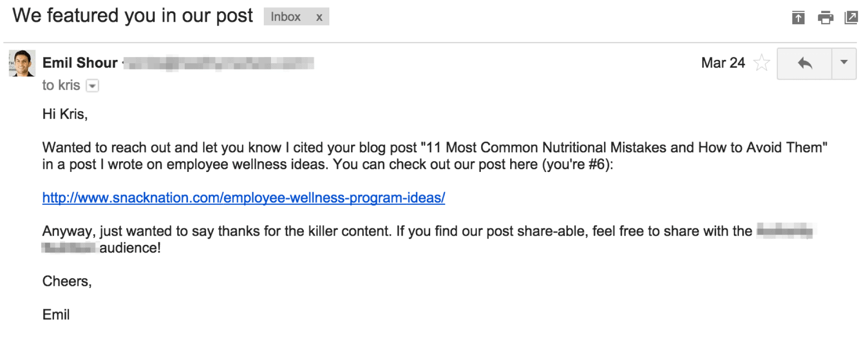The width and height of the screenshot is (868, 338).
Task: Open email in new window icon
Action: pos(851,18)
